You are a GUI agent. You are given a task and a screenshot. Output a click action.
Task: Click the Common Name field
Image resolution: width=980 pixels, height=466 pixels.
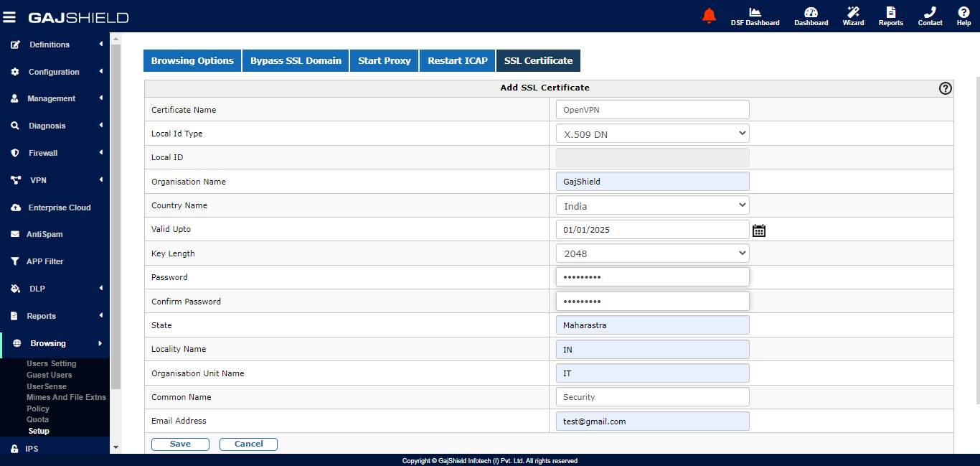pyautogui.click(x=652, y=397)
